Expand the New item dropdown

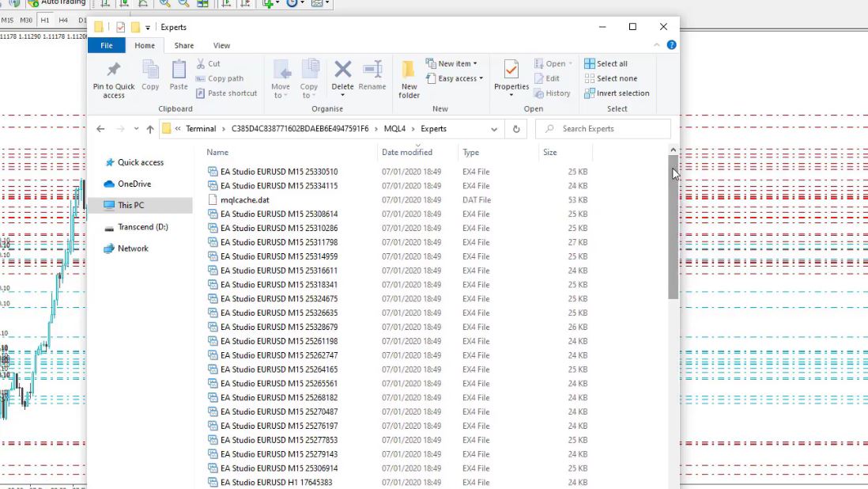454,63
